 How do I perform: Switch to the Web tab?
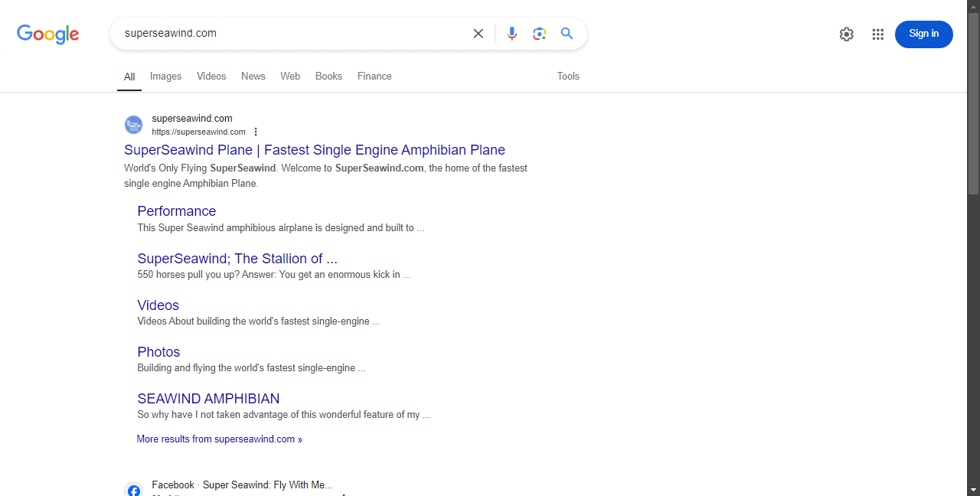(x=290, y=77)
